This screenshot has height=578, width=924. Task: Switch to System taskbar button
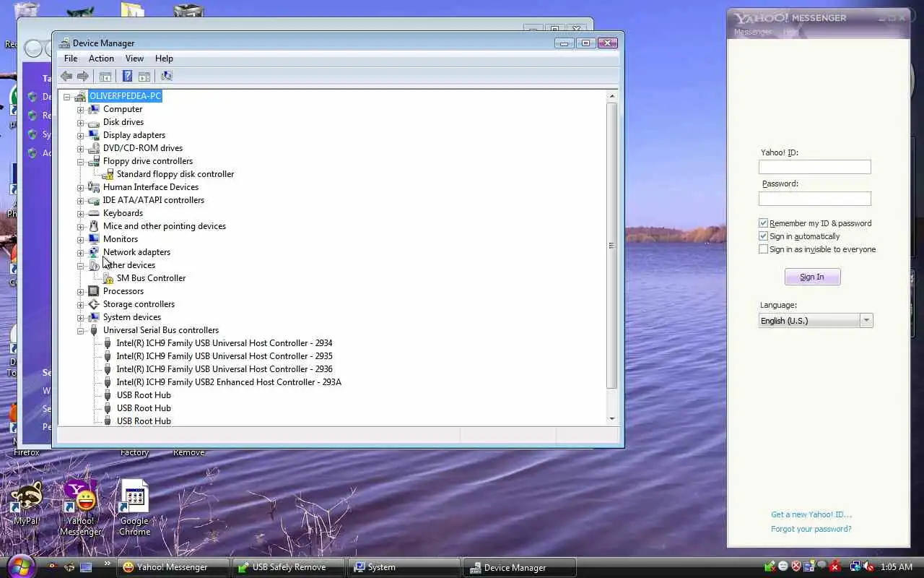click(x=404, y=567)
